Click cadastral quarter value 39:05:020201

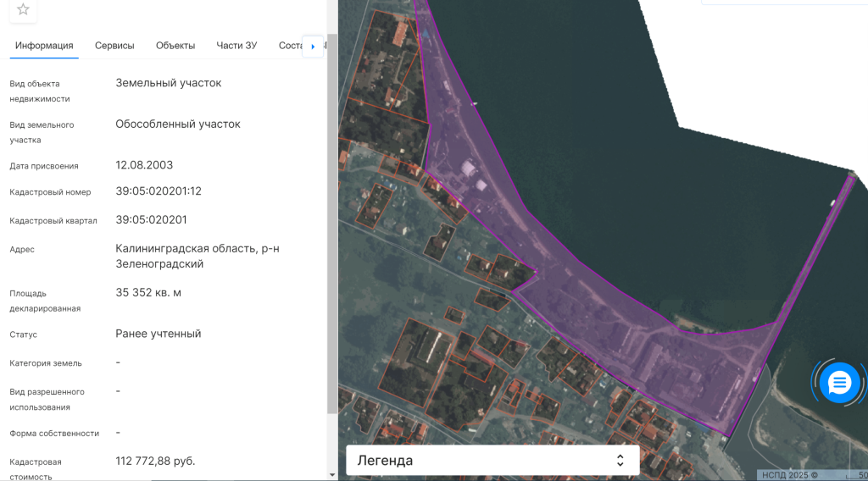[x=151, y=220]
